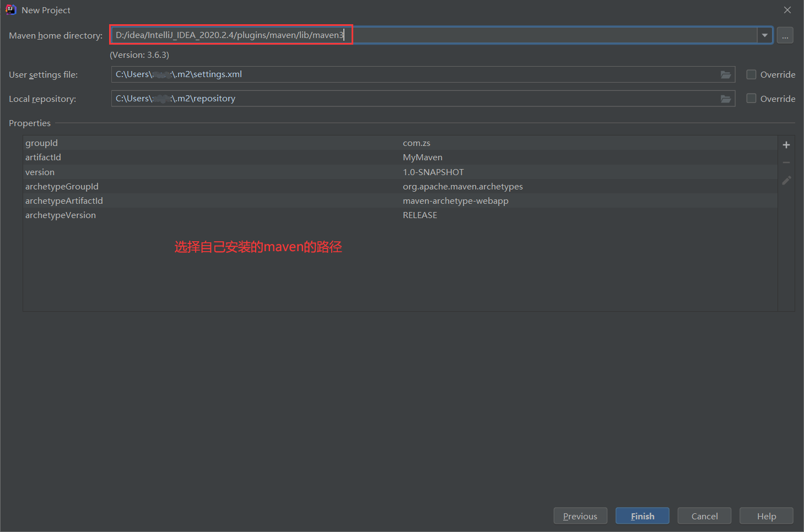
Task: Enable Override for Local repository
Action: (751, 99)
